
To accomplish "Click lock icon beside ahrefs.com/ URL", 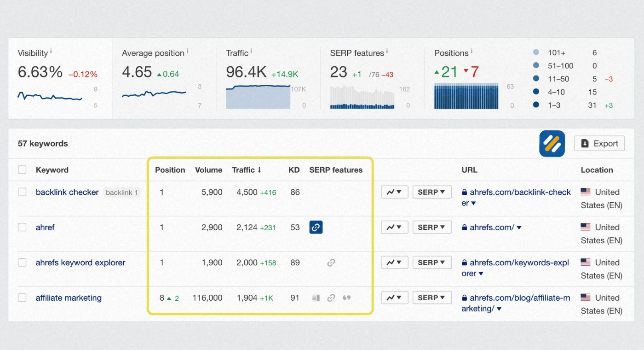I will (x=465, y=227).
